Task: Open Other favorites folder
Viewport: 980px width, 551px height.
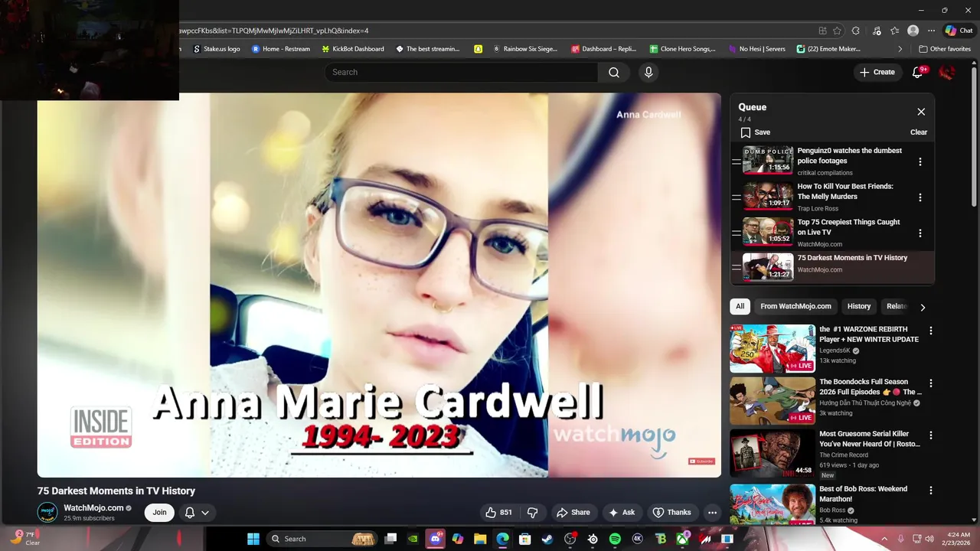Action: [945, 49]
